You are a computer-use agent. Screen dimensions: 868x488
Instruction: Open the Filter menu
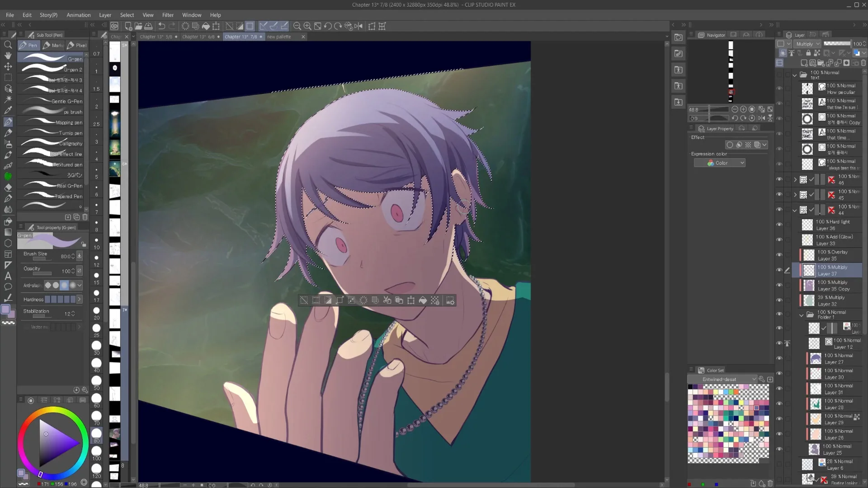[x=168, y=15]
